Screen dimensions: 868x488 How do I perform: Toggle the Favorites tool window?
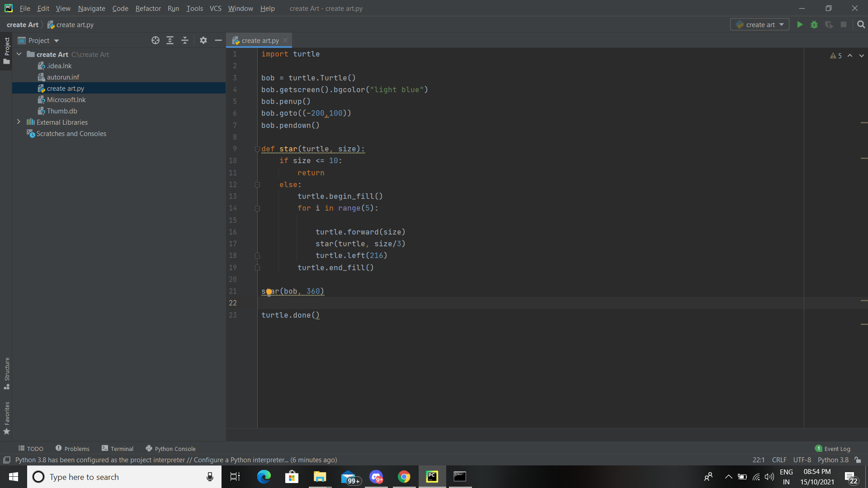tap(7, 418)
